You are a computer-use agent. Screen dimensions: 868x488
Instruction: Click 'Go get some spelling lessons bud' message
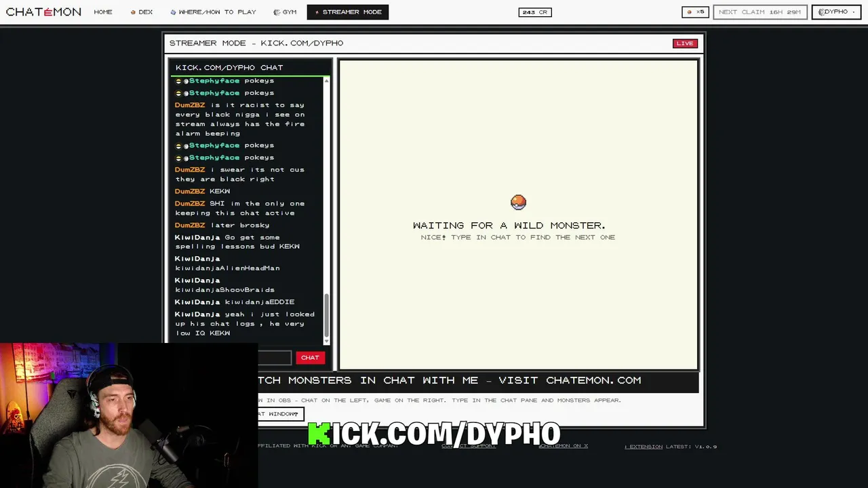pos(237,242)
